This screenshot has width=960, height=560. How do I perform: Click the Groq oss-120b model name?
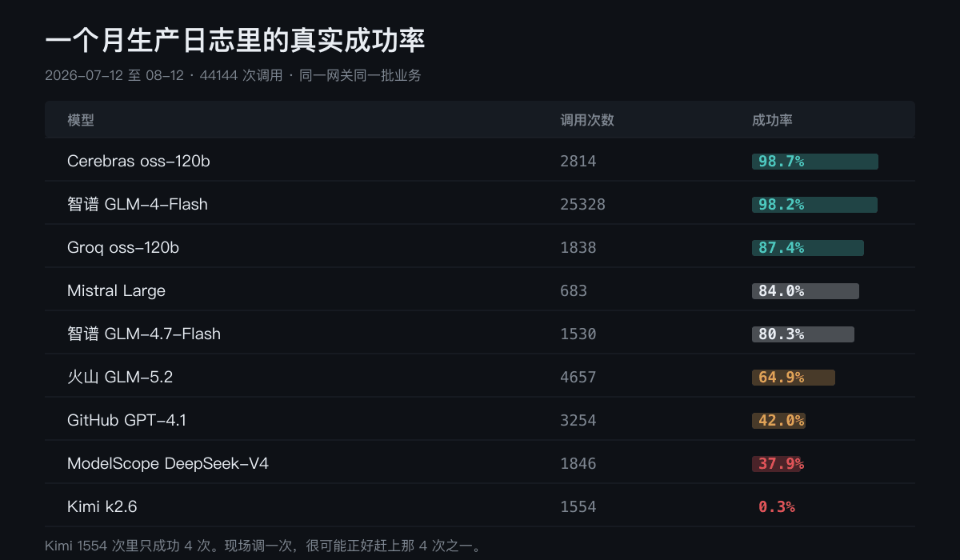(123, 247)
